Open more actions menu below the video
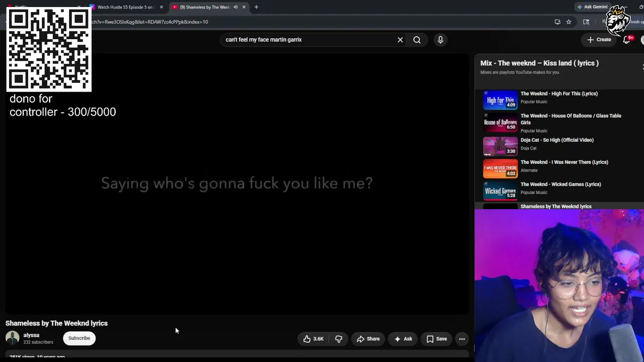This screenshot has width=644, height=362. coord(462,339)
